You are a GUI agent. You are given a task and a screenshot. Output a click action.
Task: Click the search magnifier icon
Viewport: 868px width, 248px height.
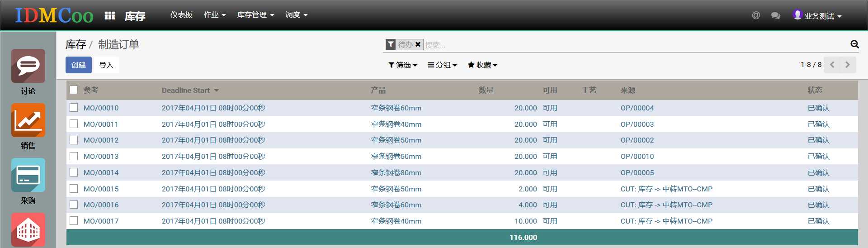[x=854, y=44]
